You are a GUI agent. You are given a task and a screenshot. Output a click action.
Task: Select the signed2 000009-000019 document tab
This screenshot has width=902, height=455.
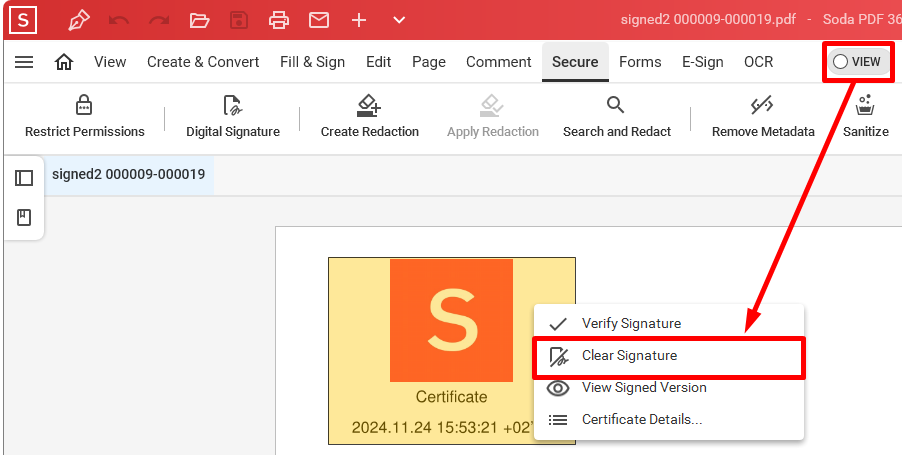pyautogui.click(x=129, y=175)
